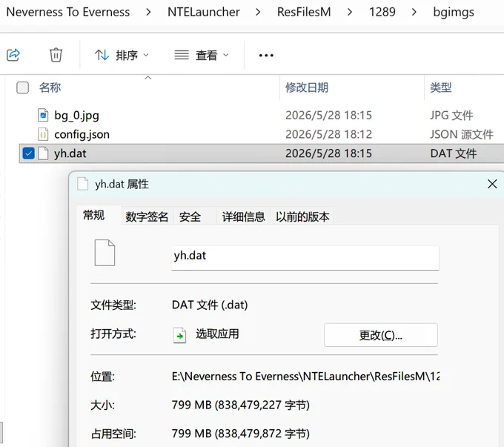504x447 pixels.
Task: Click the 大小 value 838,479,227 字节
Action: point(240,405)
